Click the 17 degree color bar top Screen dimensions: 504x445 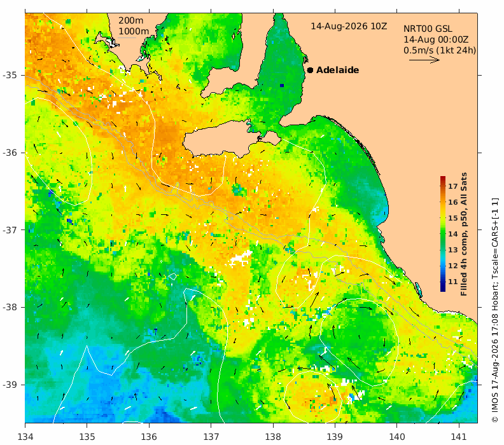tap(443, 178)
